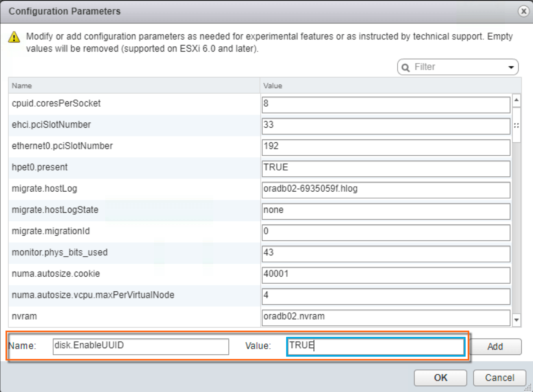Edit the cpuid.coresPerSocket value field
This screenshot has width=533, height=392.
(x=386, y=105)
